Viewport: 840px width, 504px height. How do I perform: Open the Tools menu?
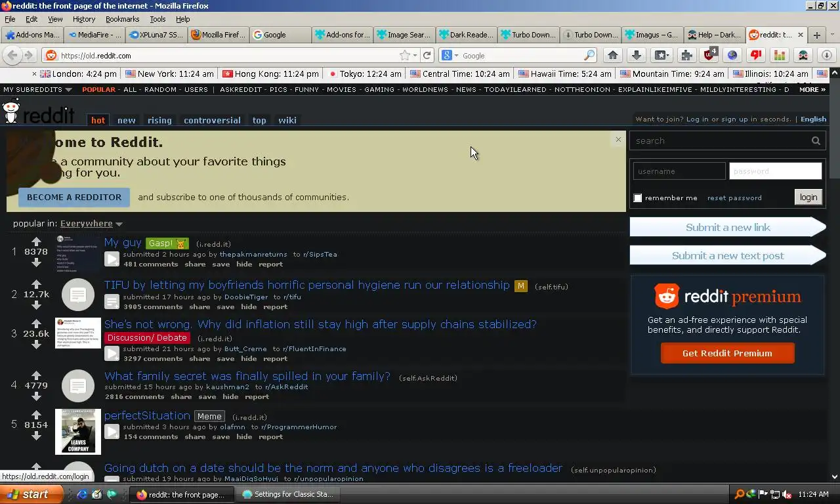[157, 19]
